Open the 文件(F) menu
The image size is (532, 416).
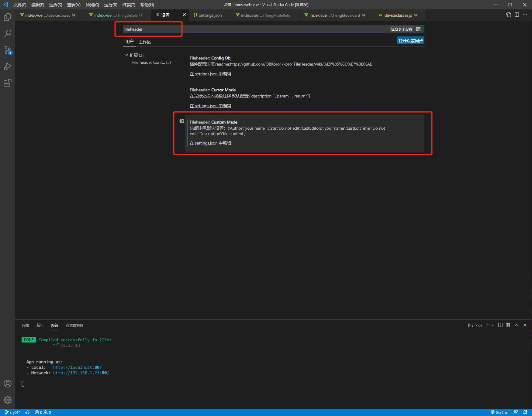coord(20,5)
